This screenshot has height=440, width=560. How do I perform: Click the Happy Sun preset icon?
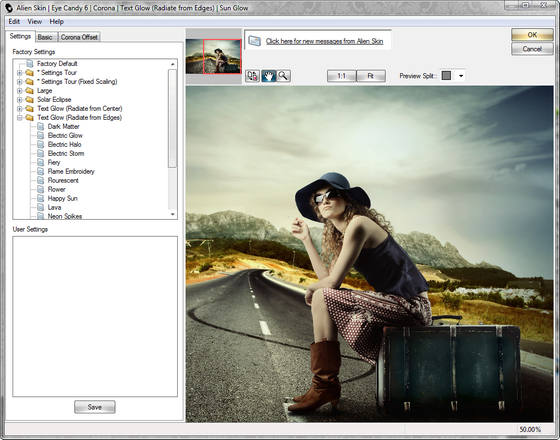point(41,198)
